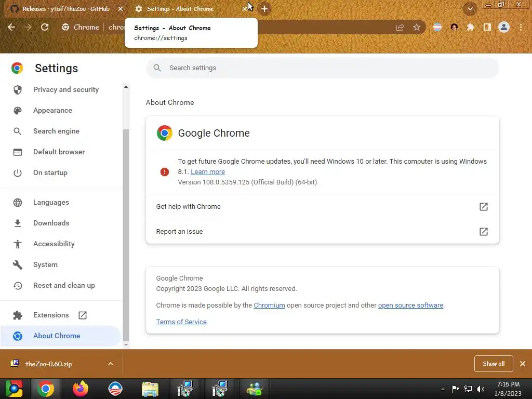Go back with the browser back arrow
This screenshot has width=532, height=399.
[11, 27]
